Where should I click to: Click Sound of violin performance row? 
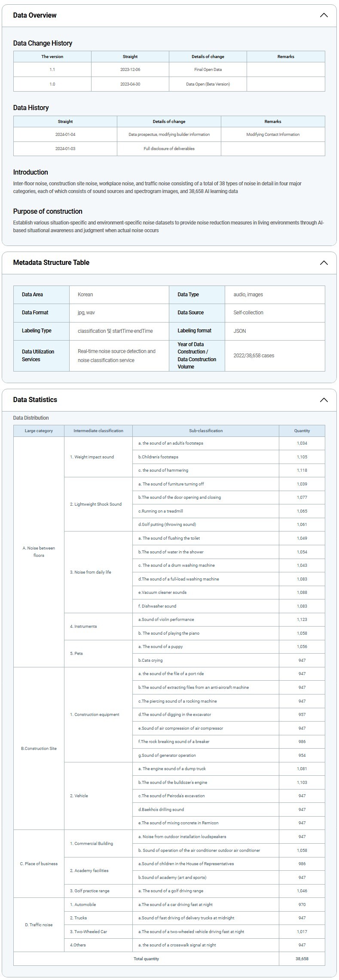[166, 620]
